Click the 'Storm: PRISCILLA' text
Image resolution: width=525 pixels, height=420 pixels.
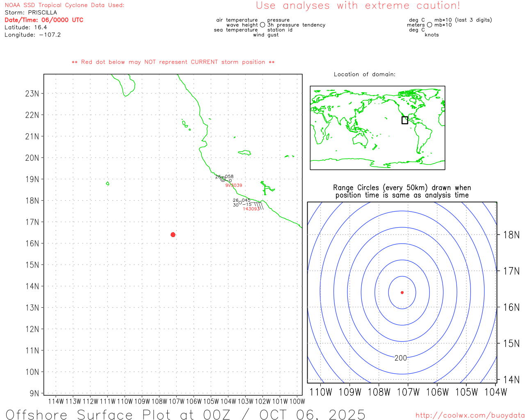click(x=31, y=13)
